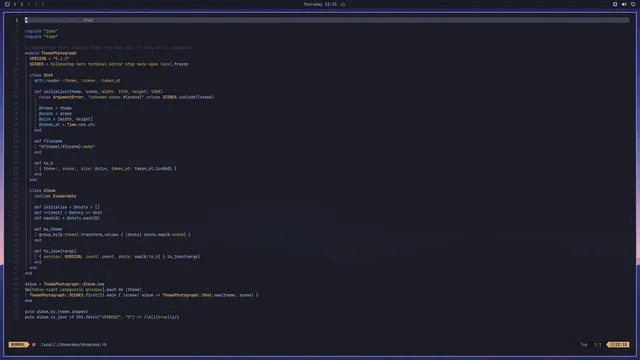The width and height of the screenshot is (640, 360).
Task: Click the weather icon beside the clock
Action: click(343, 4)
